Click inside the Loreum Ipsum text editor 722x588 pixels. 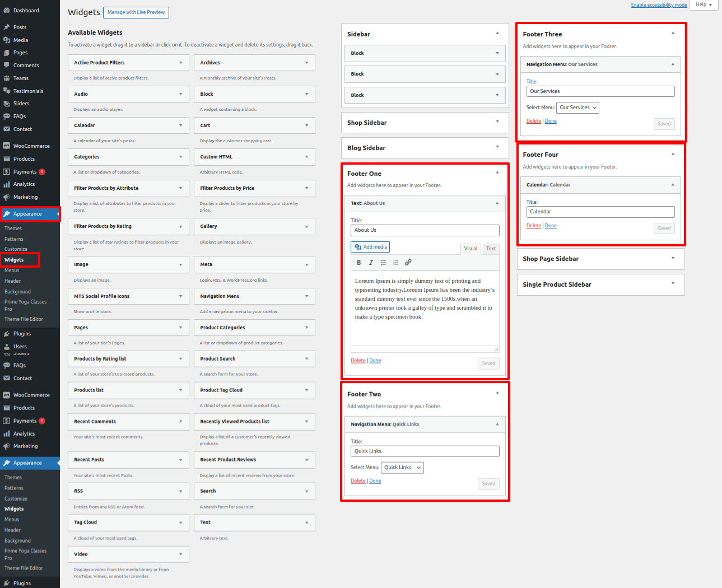[x=425, y=309]
